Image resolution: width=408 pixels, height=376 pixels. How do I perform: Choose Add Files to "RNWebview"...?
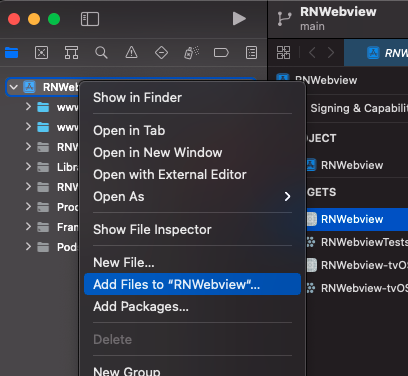[x=192, y=284]
